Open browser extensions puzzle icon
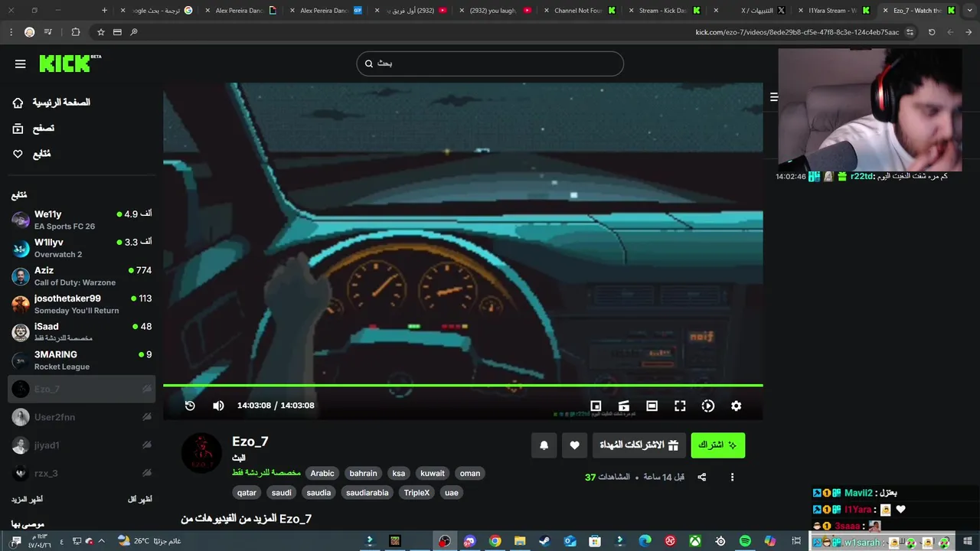This screenshot has width=980, height=551. click(75, 32)
